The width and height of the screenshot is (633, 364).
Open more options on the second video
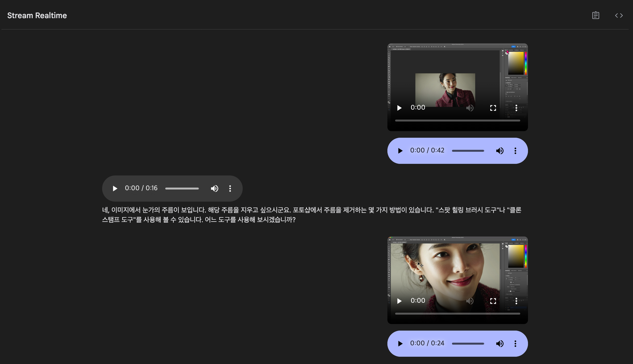click(516, 301)
